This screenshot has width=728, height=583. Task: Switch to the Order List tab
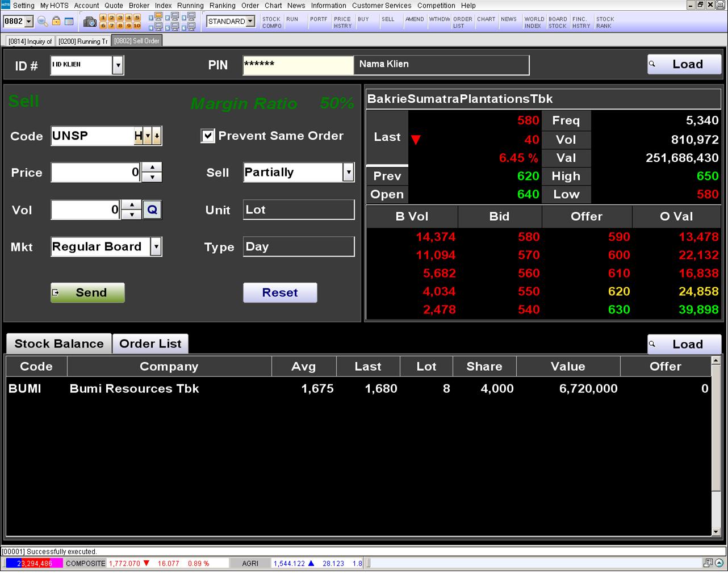pos(150,343)
